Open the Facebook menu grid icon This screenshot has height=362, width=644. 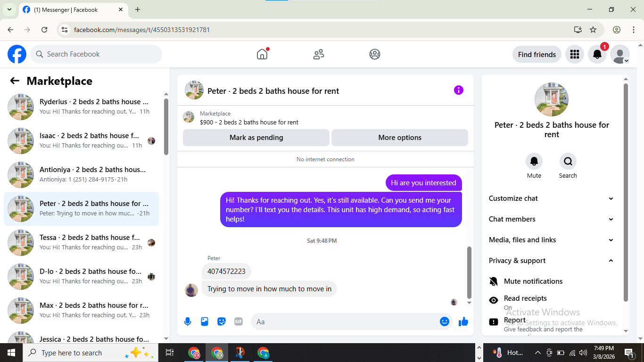click(x=574, y=54)
